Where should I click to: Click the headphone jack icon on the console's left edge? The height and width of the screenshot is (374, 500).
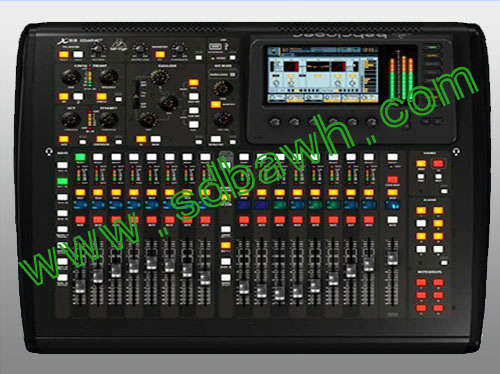(x=49, y=152)
